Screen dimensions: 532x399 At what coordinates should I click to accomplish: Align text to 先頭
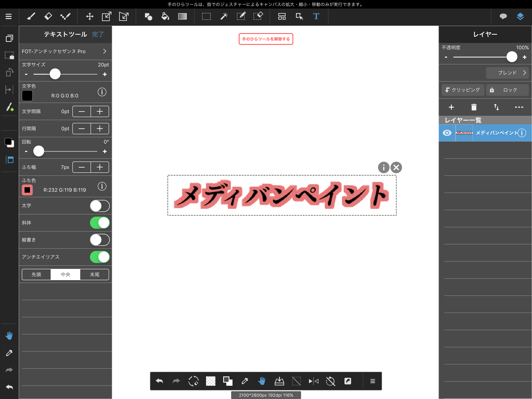point(36,274)
